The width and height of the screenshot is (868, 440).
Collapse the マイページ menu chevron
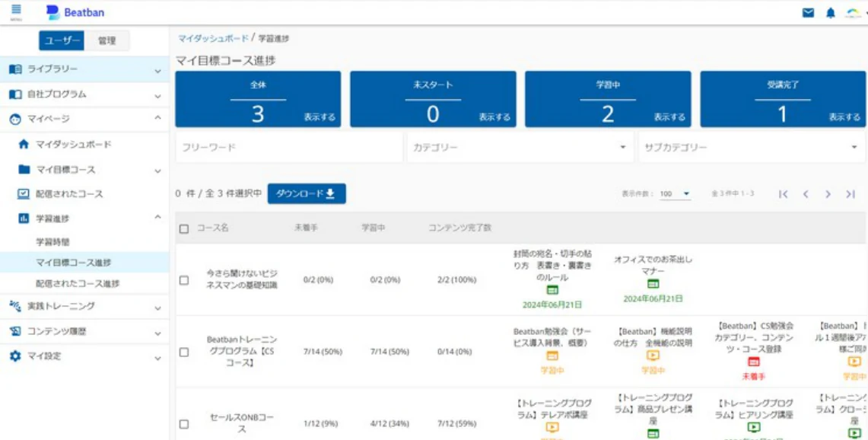[x=157, y=118]
